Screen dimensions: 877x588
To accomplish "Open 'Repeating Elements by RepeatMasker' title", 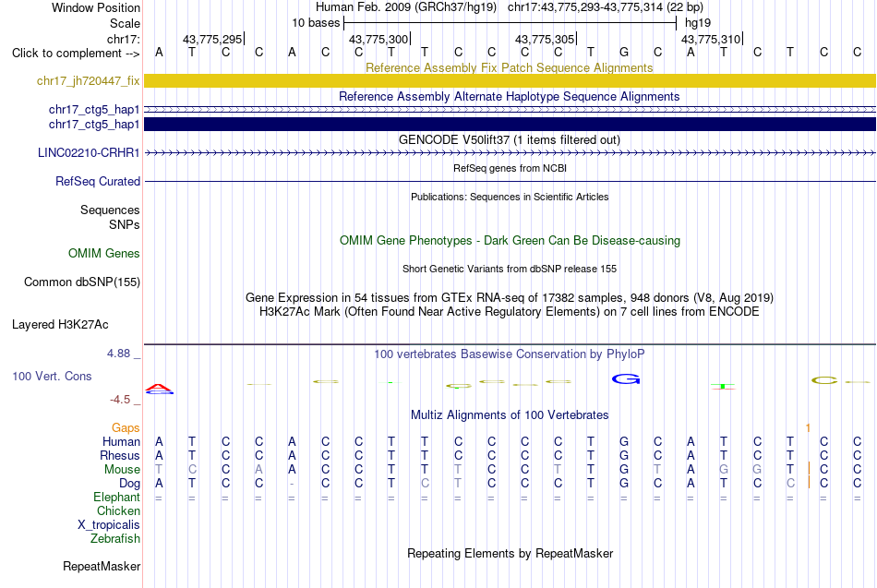I will 511,553.
